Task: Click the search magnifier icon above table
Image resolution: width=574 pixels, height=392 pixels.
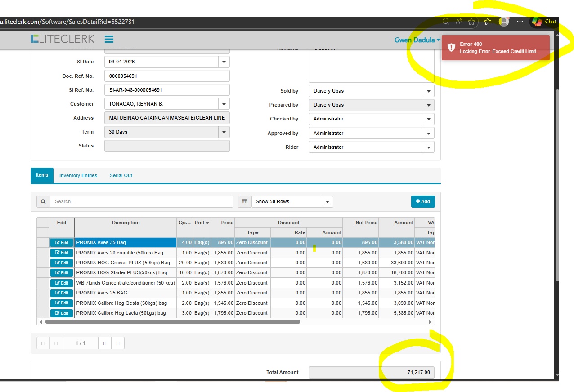Action: tap(43, 202)
